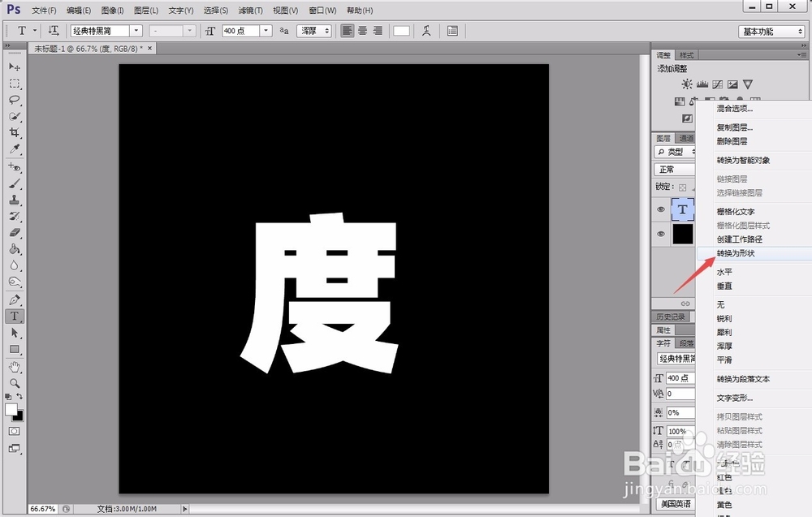
Task: Open the font style dropdown
Action: coord(189,31)
